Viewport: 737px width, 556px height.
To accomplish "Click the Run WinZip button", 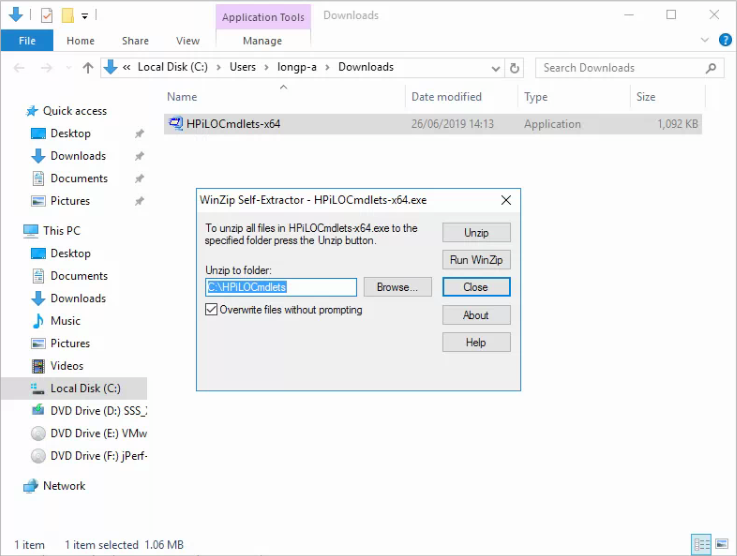I will [x=476, y=260].
